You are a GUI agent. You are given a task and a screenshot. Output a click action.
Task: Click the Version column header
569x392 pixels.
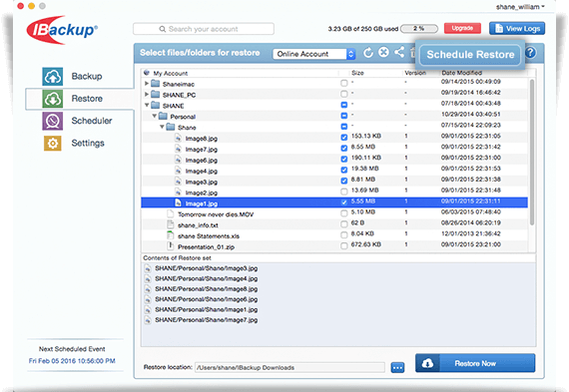point(415,73)
